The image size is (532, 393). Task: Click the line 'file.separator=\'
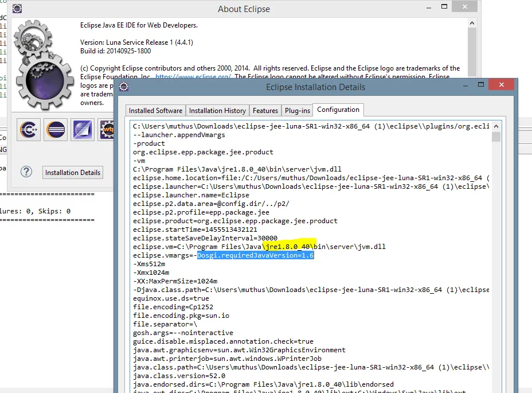click(165, 324)
